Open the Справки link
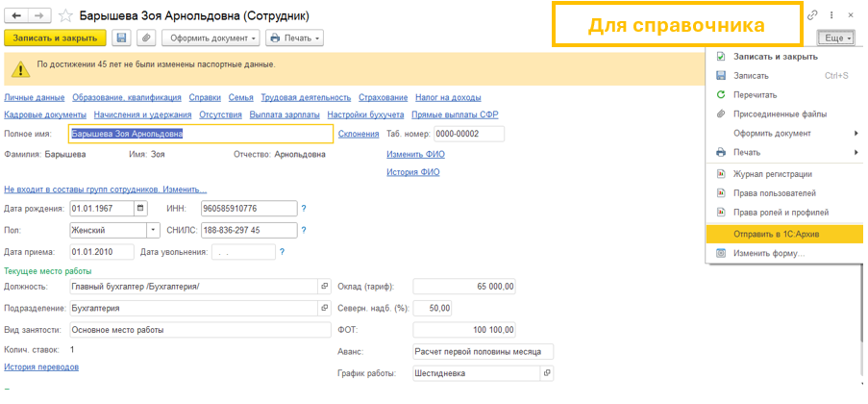 pyautogui.click(x=205, y=97)
